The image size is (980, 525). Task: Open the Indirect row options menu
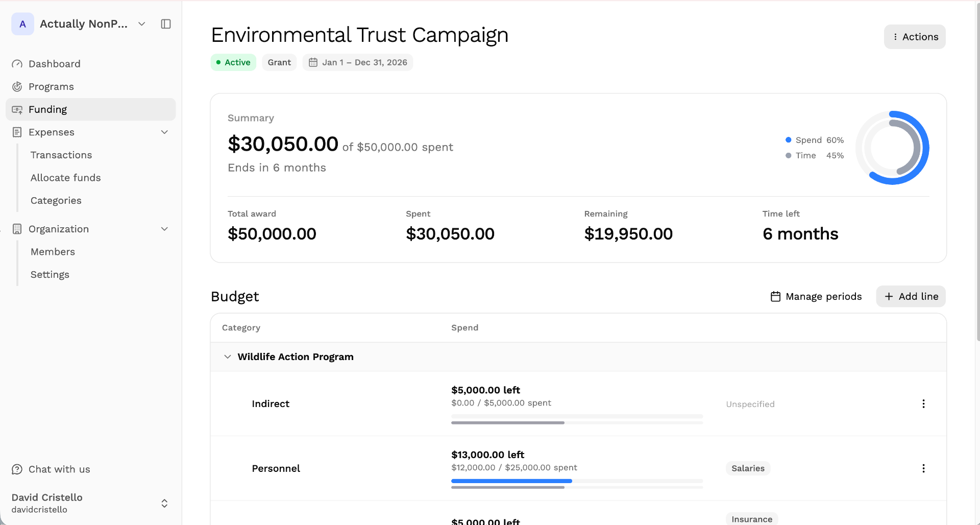click(923, 404)
